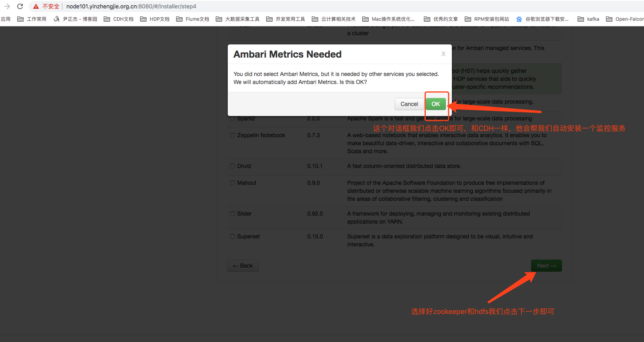
Task: Click the Slider version 0.92.0
Action: (315, 214)
